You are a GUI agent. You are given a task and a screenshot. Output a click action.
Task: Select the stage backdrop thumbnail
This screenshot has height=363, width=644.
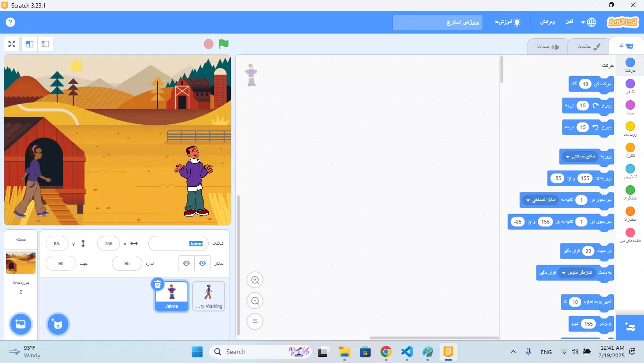pos(21,263)
